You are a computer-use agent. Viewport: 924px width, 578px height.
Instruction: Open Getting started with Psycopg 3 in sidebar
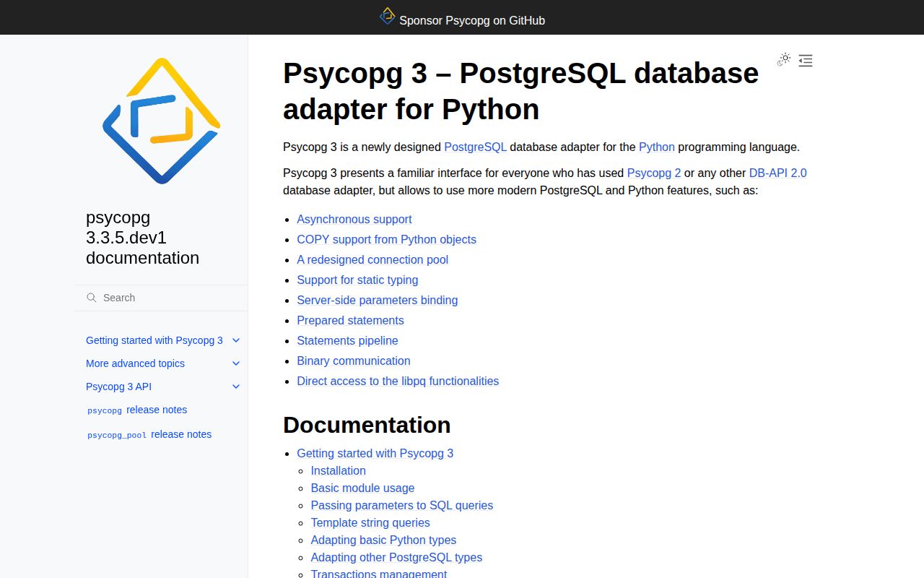(x=154, y=340)
